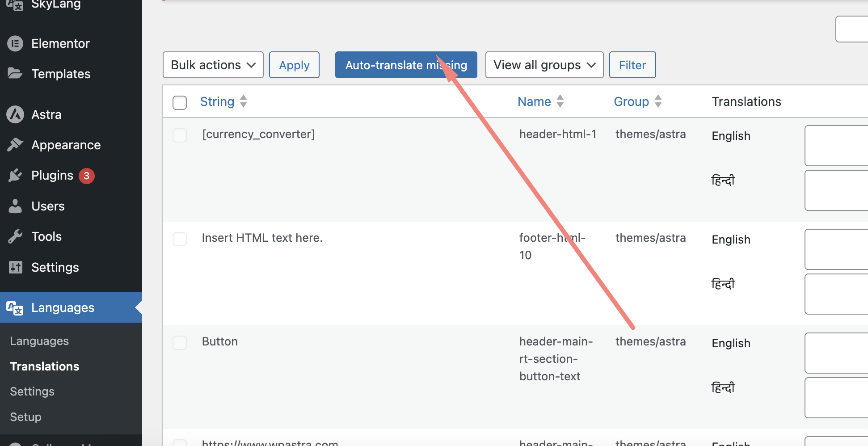Open the Bulk actions dropdown
The height and width of the screenshot is (446, 868).
coord(213,65)
